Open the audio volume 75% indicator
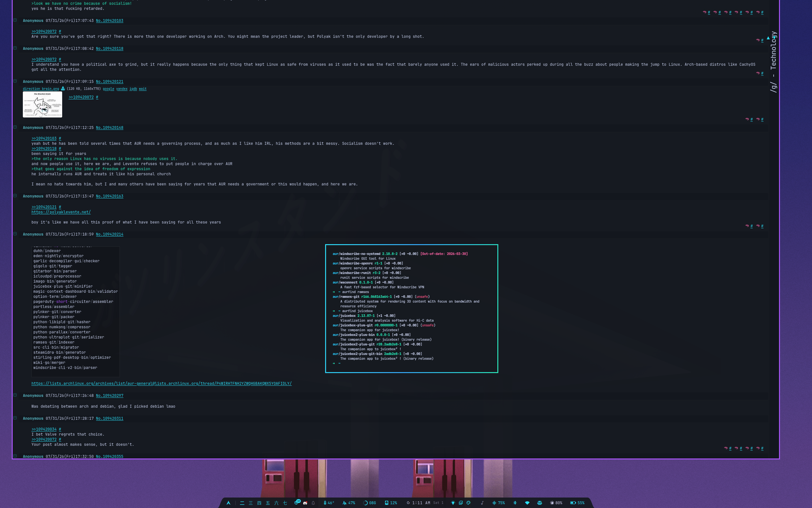This screenshot has height=508, width=812. point(499,503)
